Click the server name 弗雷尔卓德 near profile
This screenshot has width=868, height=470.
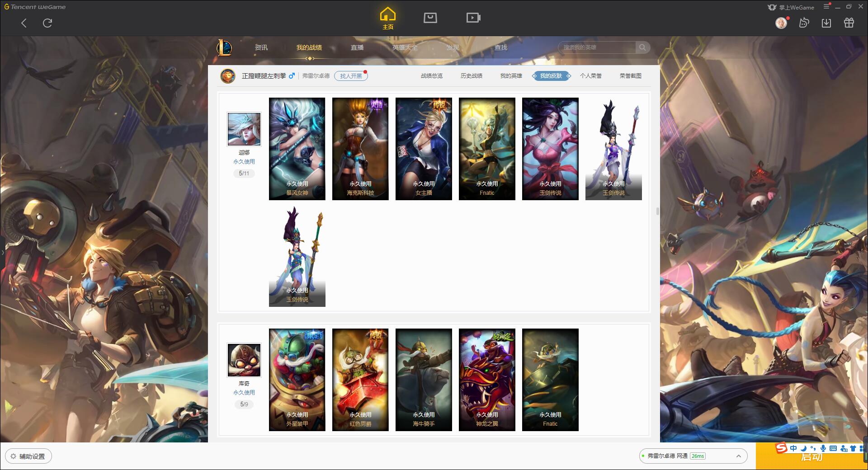[316, 76]
